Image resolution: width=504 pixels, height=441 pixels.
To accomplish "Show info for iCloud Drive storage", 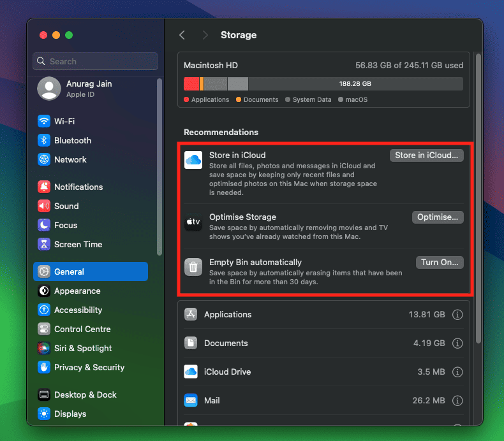I will click(457, 372).
